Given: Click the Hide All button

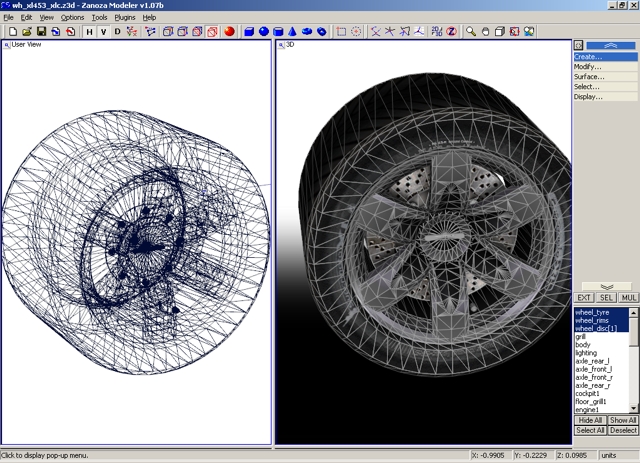Looking at the screenshot, I should 589,420.
